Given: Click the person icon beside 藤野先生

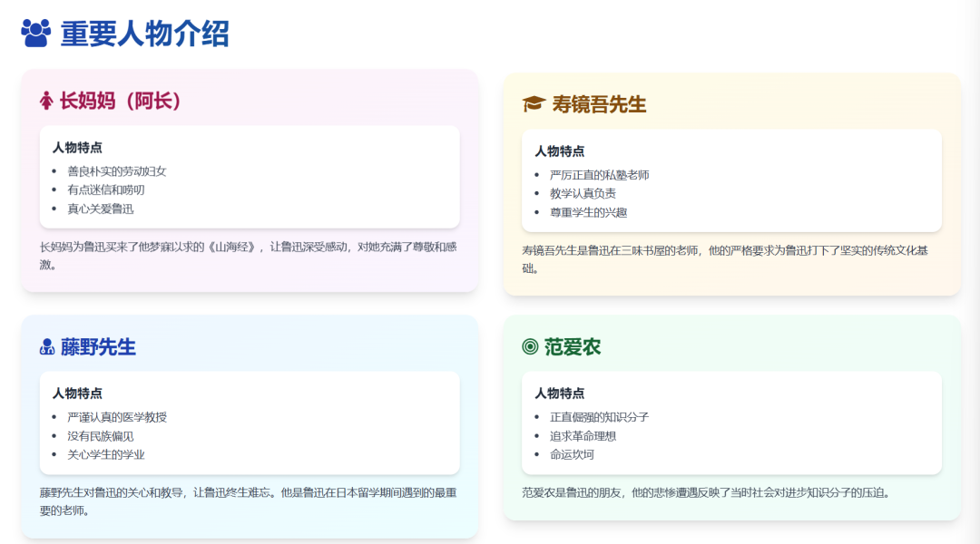Looking at the screenshot, I should [x=46, y=345].
